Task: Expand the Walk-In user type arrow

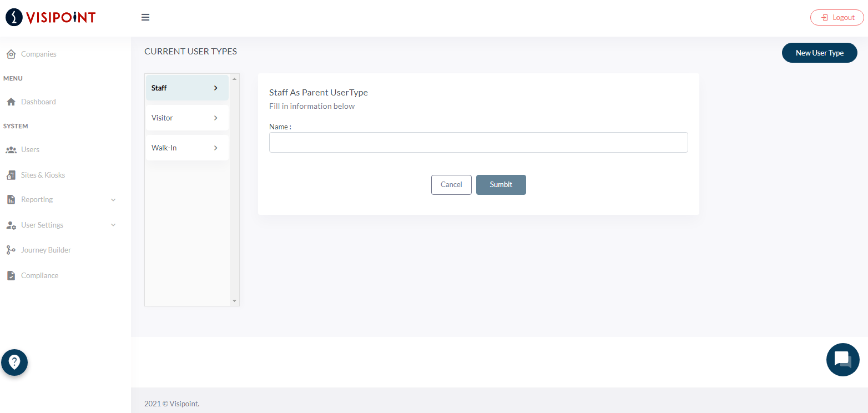Action: pos(216,148)
